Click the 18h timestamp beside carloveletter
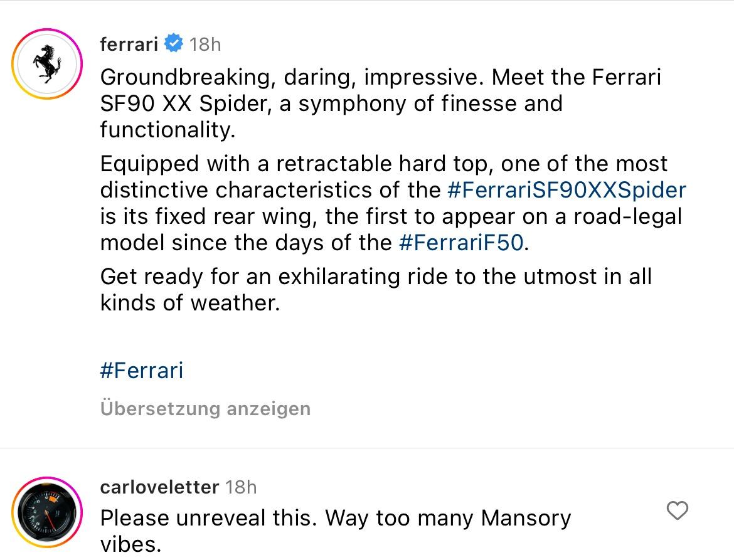Image resolution: width=734 pixels, height=560 pixels. (241, 487)
